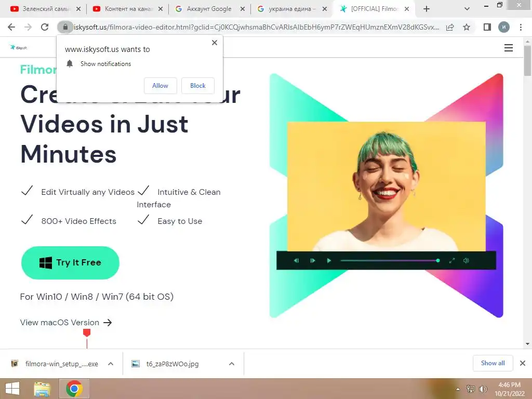The width and height of the screenshot is (532, 399).
Task: Play the Filmora preview video
Action: coord(329,261)
